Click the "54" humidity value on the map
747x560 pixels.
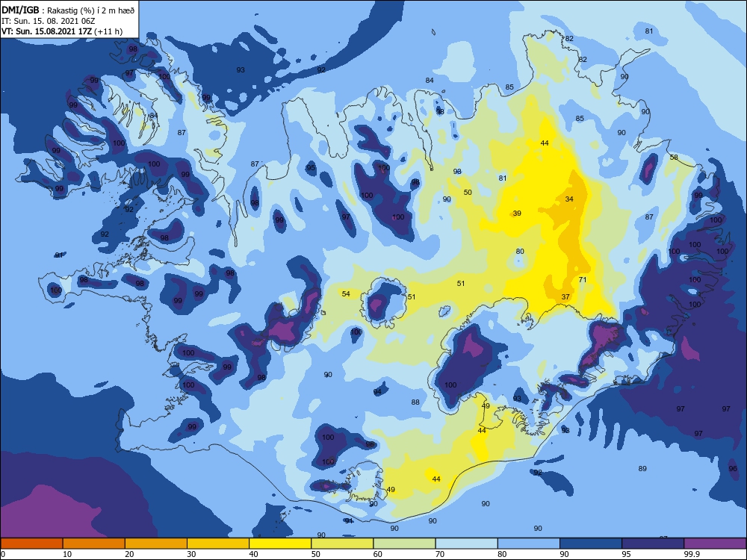(x=346, y=293)
